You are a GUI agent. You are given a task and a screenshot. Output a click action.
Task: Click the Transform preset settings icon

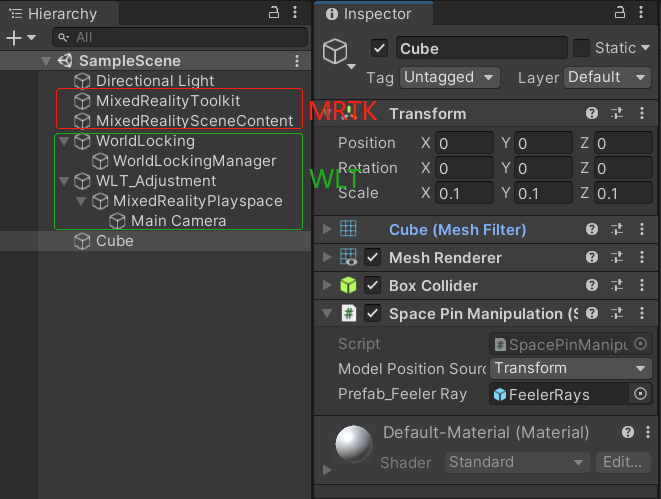pyautogui.click(x=616, y=114)
